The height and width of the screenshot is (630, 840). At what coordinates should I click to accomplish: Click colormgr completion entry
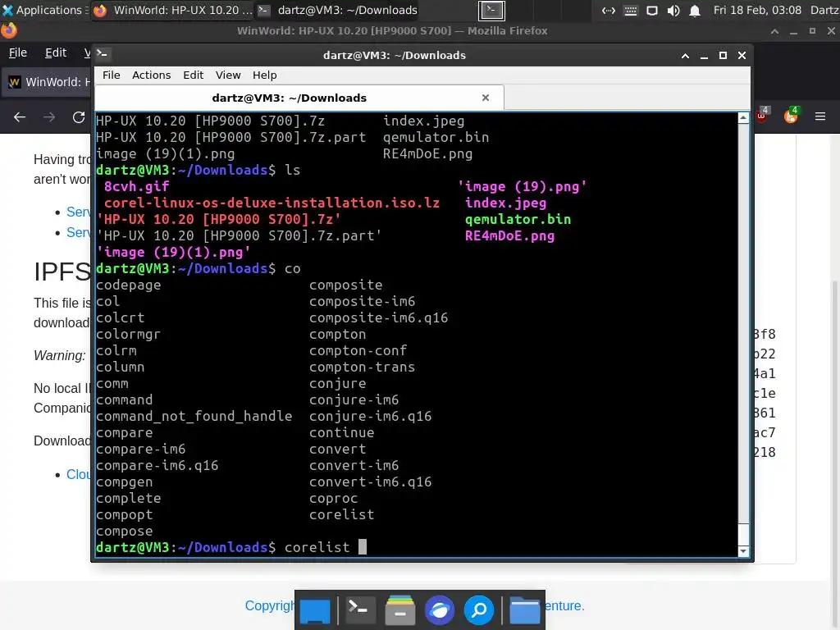click(128, 335)
